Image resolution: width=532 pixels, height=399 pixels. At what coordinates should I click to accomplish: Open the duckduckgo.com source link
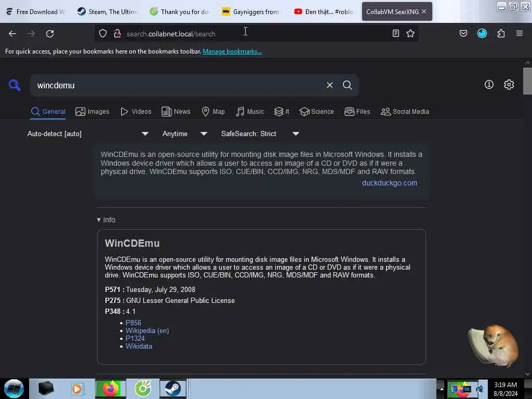[390, 183]
